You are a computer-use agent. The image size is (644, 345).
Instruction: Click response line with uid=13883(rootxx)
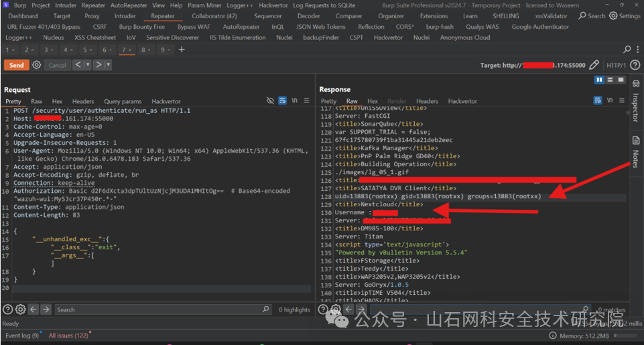pyautogui.click(x=438, y=196)
